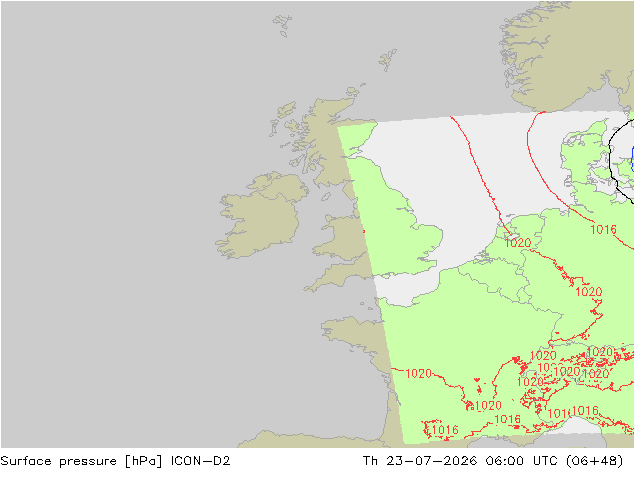Click the "(06+48)" forecast offset text
634x490 pixels.
(x=595, y=461)
